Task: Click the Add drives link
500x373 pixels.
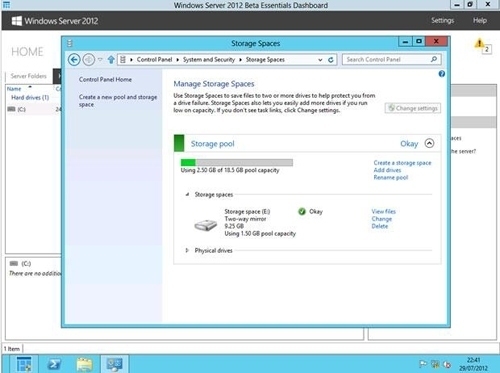Action: pos(387,170)
